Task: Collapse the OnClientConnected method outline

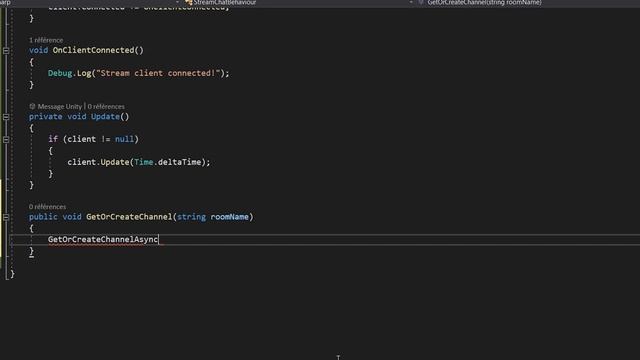Action: click(6, 51)
